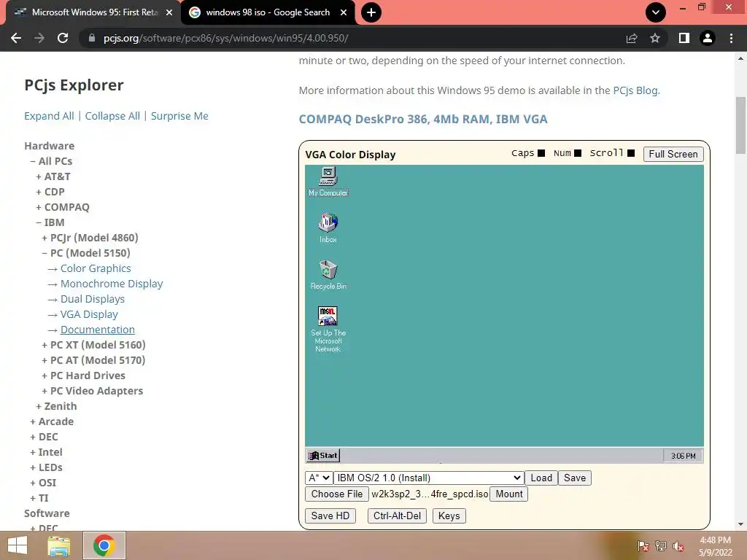Image resolution: width=747 pixels, height=560 pixels.
Task: Click the muted volume tray icon
Action: [678, 546]
